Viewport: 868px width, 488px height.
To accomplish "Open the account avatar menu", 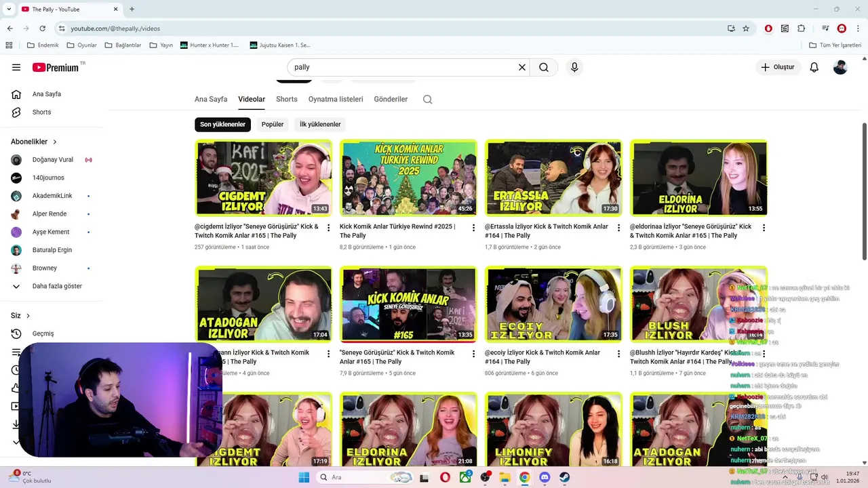I will click(840, 67).
